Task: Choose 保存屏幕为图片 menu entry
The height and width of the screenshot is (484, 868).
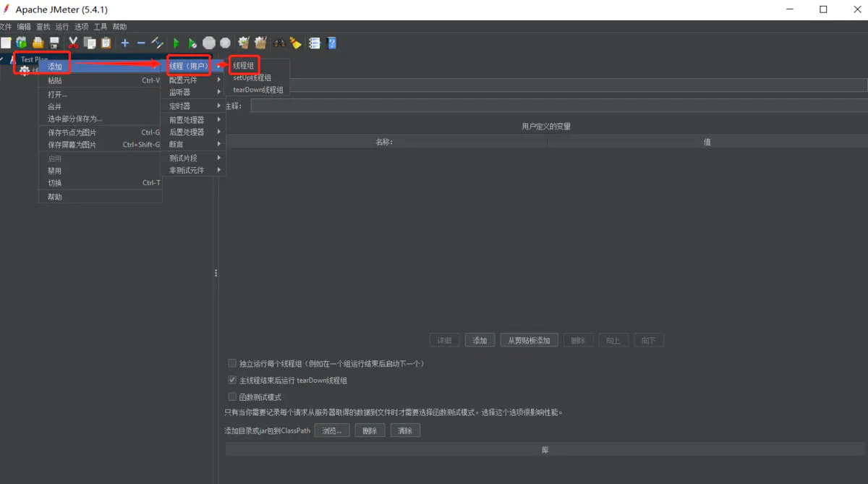Action: tap(101, 145)
